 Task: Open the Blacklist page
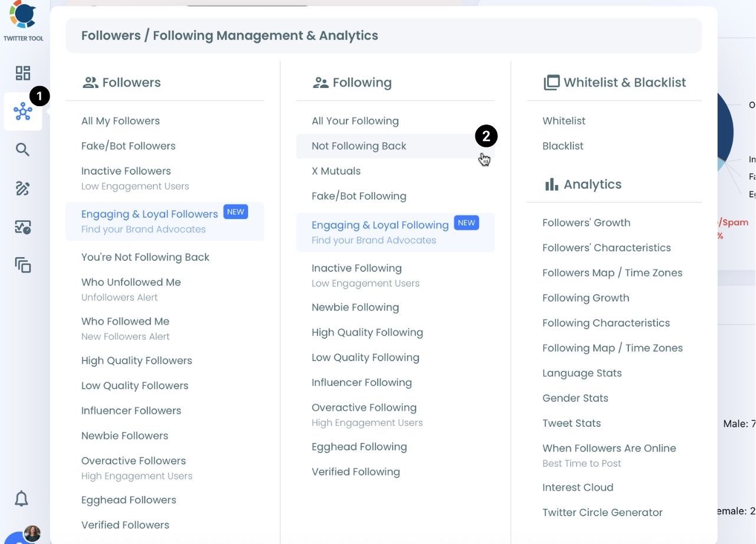coord(563,146)
